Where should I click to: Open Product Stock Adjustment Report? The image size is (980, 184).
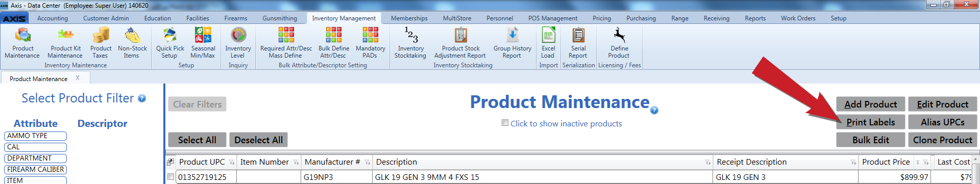tap(460, 43)
